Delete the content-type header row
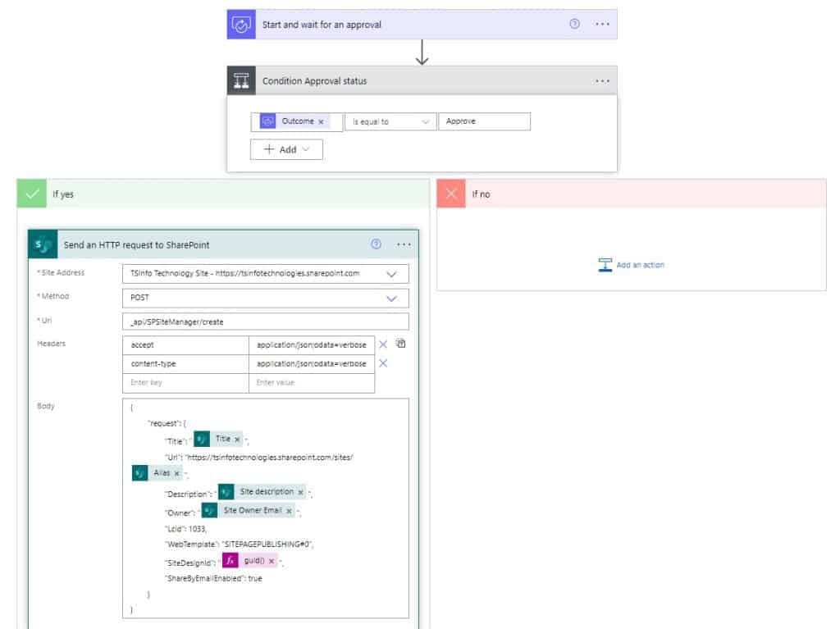 tap(383, 363)
